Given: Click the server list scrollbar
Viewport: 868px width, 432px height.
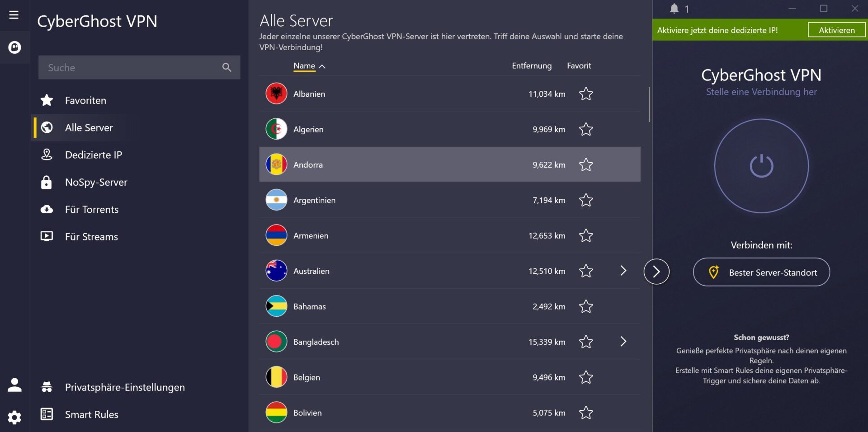Looking at the screenshot, I should pyautogui.click(x=649, y=104).
